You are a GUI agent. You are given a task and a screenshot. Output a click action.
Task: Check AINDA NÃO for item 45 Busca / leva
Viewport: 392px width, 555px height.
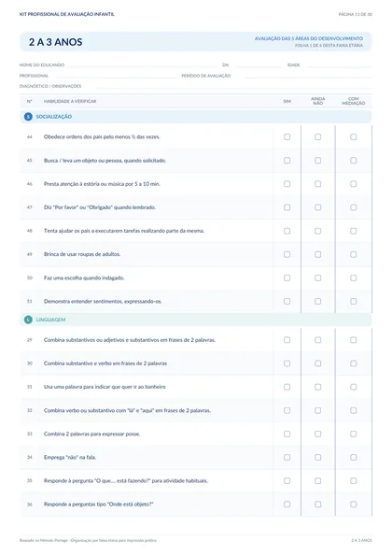point(317,161)
